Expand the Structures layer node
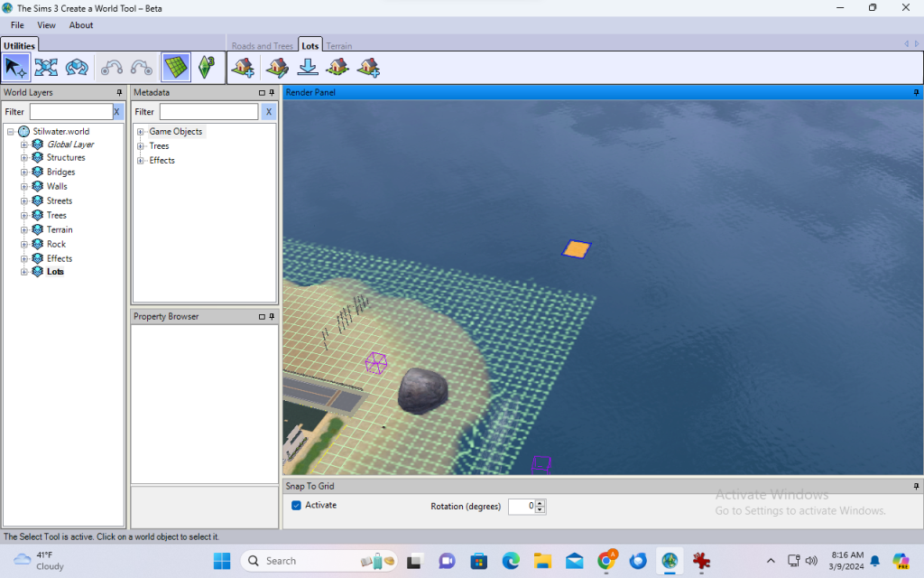The width and height of the screenshot is (924, 578). point(24,158)
